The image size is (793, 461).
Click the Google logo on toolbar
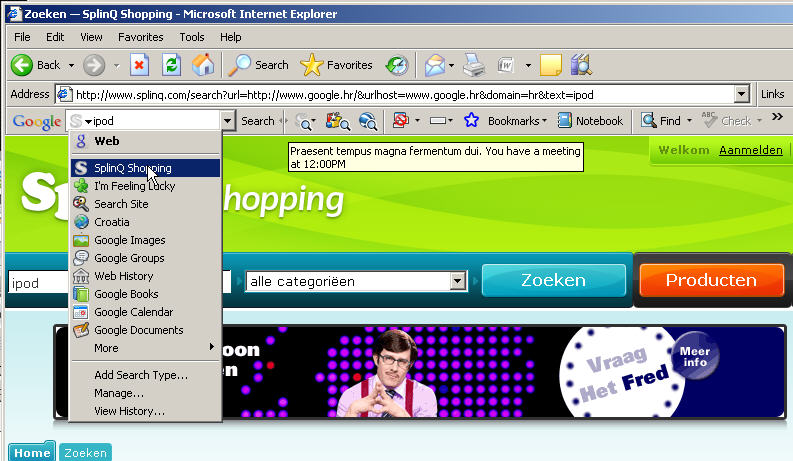[37, 121]
